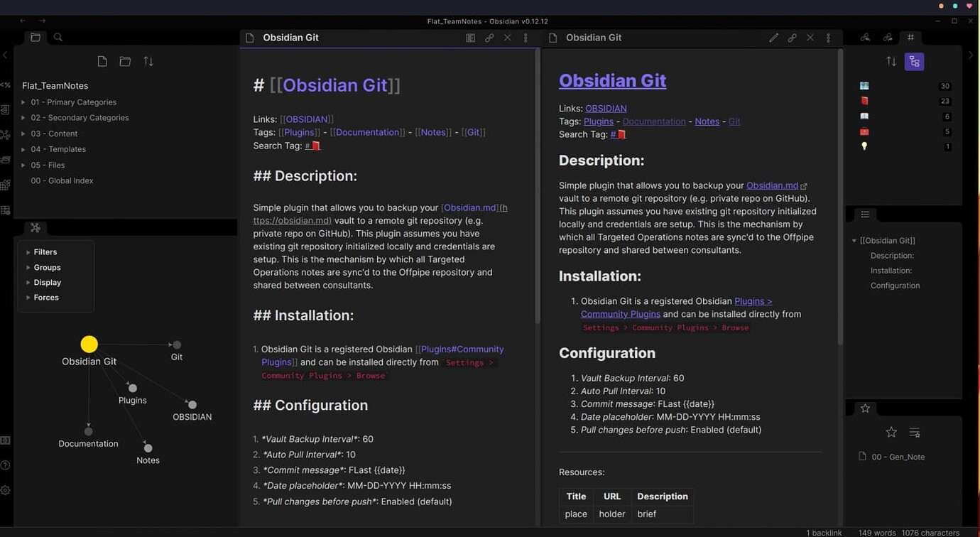The width and height of the screenshot is (980, 537).
Task: Open Obsidian settings gear
Action: click(6, 489)
